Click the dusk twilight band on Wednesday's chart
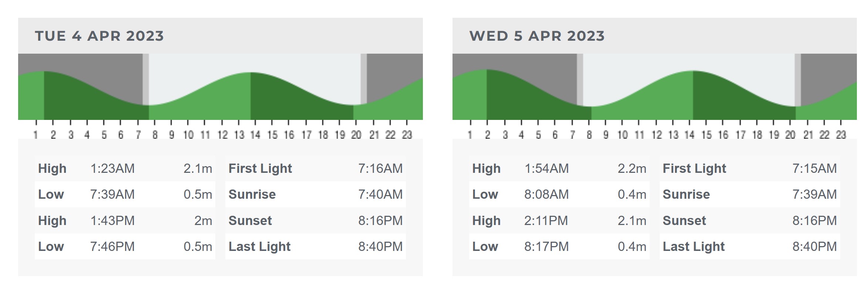Viewport: 868px width, 292px height. (x=798, y=80)
